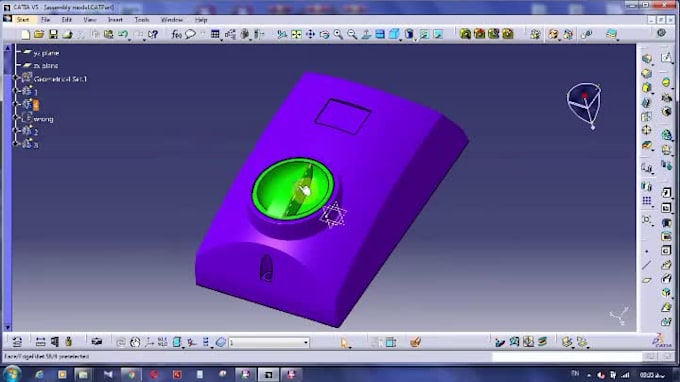The width and height of the screenshot is (680, 382).
Task: Click the Zoom Out magnifier icon
Action: tap(352, 34)
